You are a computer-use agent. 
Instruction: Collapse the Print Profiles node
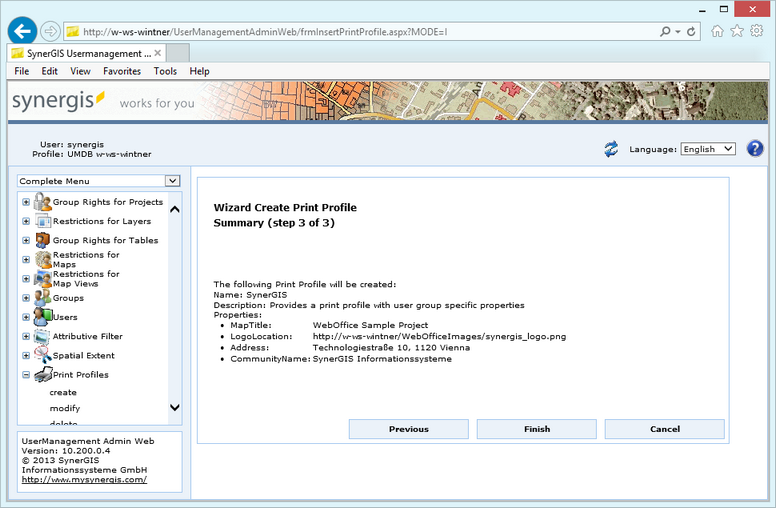click(26, 375)
